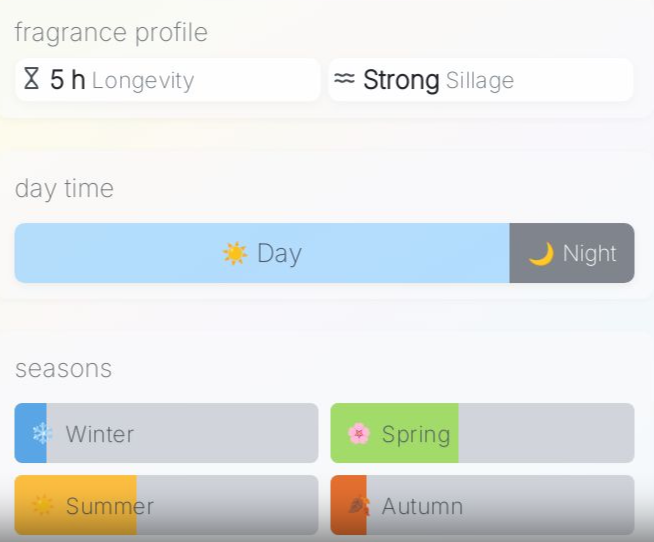Click the Spring season bar
The image size is (654, 542).
[x=482, y=433]
